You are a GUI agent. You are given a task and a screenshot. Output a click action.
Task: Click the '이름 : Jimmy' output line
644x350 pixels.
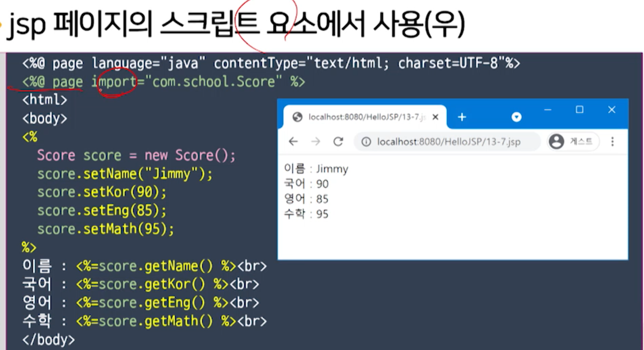click(316, 168)
